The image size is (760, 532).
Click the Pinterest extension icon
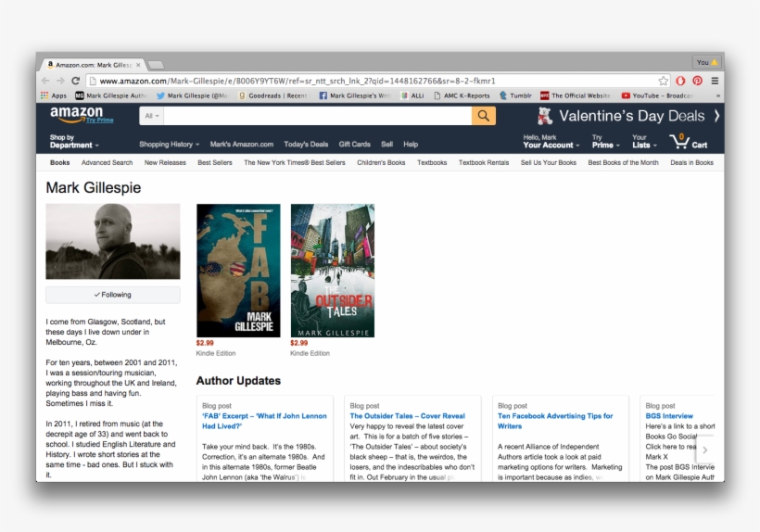point(698,81)
